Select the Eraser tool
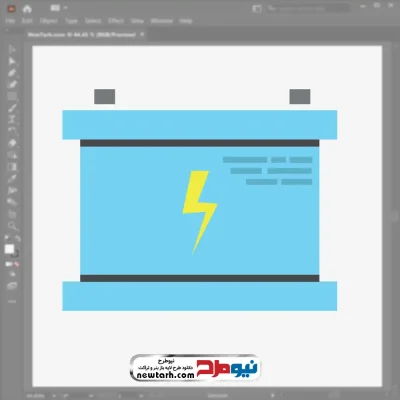The image size is (400, 400). pyautogui.click(x=12, y=143)
